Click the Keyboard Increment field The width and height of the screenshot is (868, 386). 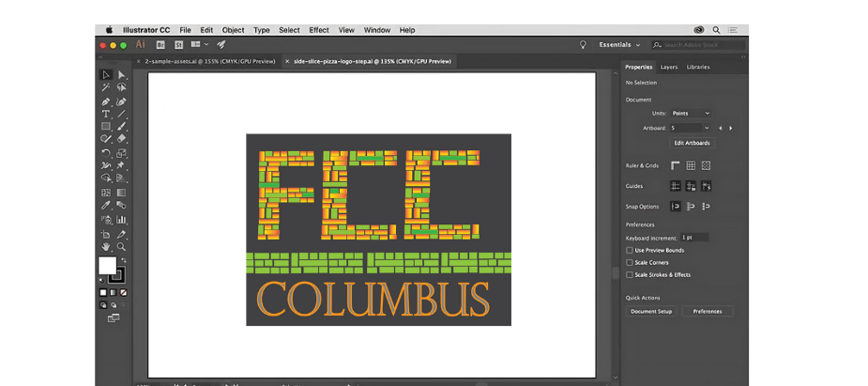coord(694,238)
